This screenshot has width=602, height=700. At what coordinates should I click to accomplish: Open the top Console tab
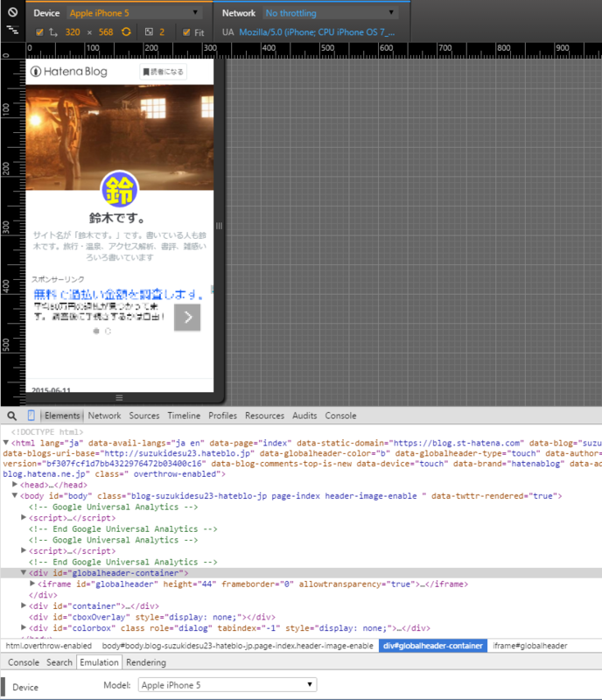340,416
